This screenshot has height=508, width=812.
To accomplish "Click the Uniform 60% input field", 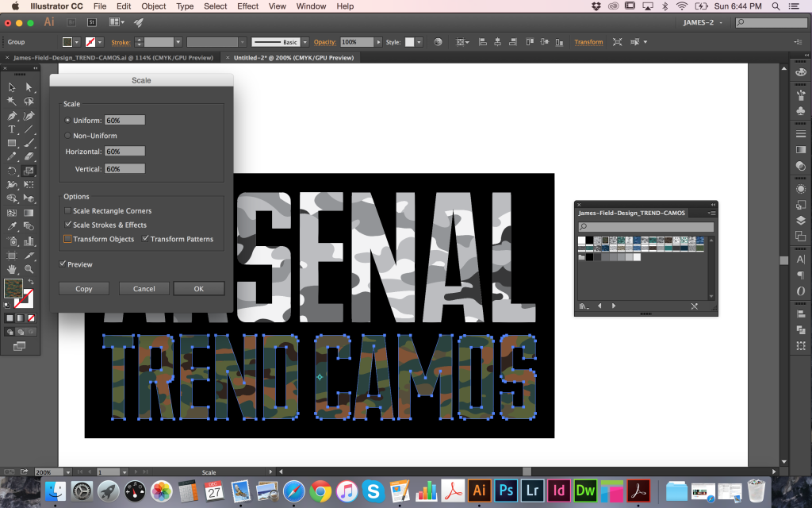I will 124,121.
